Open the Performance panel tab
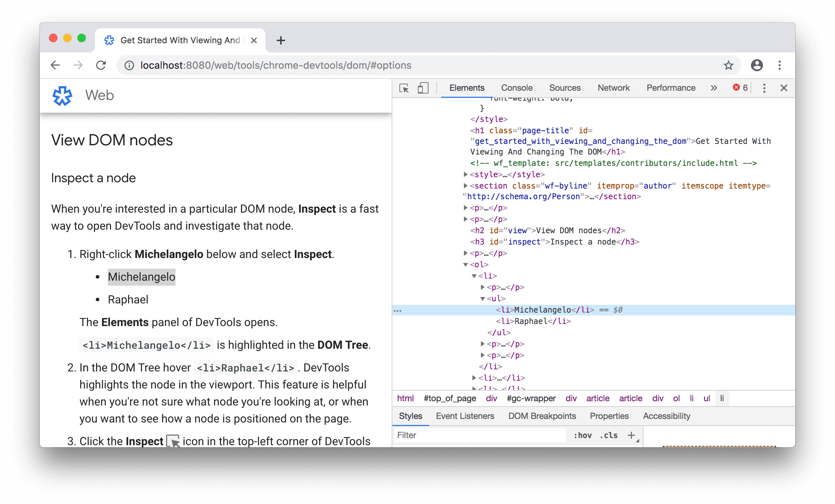 (x=670, y=87)
